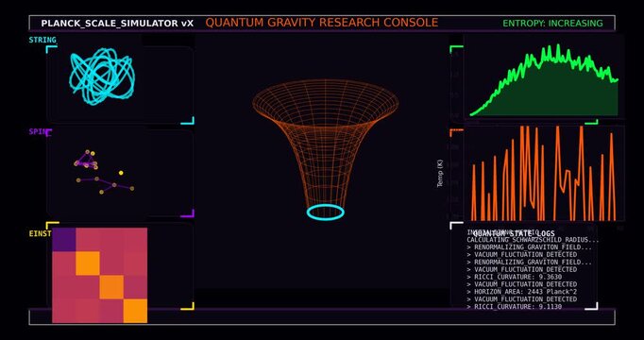This screenshot has width=644, height=340.
Task: Pick the bright orange bottom-right heatmap cell
Action: (136, 311)
